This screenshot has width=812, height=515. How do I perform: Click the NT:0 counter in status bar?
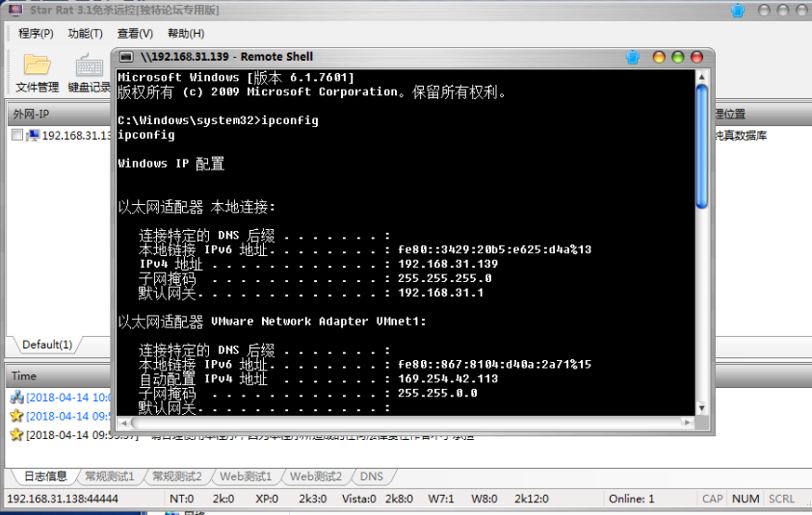pos(182,499)
